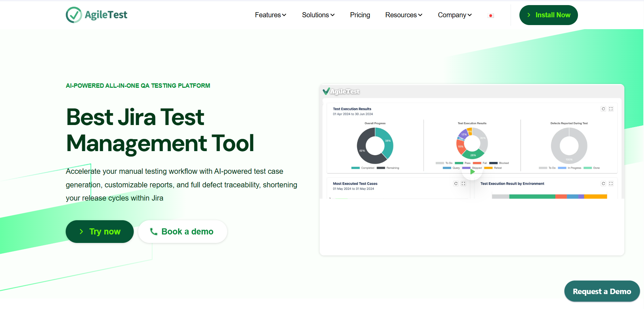Click the Pass legend color swatch
The width and height of the screenshot is (644, 309).
coord(459,163)
